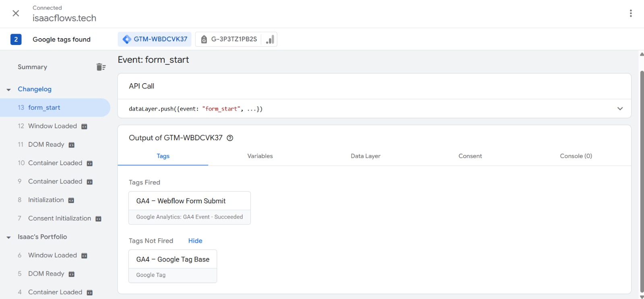This screenshot has width=644, height=299.
Task: Click the code icon beside Initialization
Action: pyautogui.click(x=71, y=201)
